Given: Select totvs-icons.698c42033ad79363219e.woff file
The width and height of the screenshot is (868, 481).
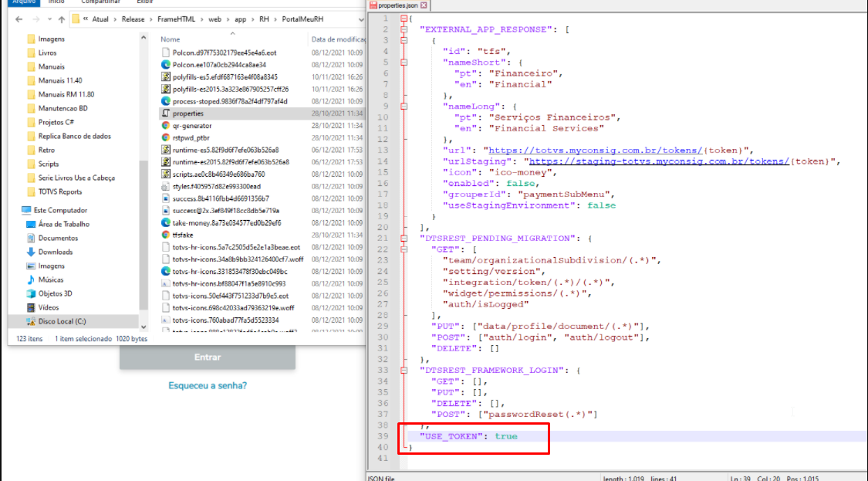Looking at the screenshot, I should click(233, 308).
